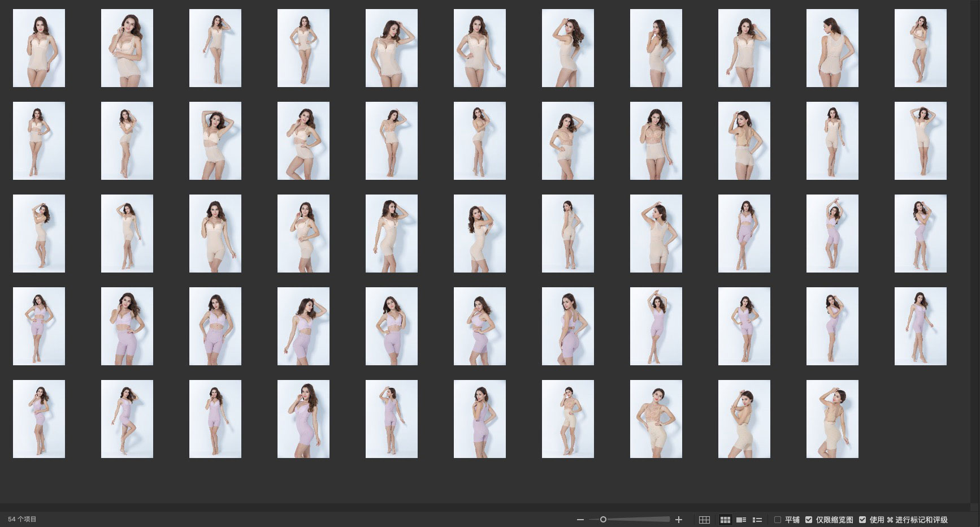This screenshot has width=980, height=527.
Task: Switch to details view layout
Action: coord(741,520)
